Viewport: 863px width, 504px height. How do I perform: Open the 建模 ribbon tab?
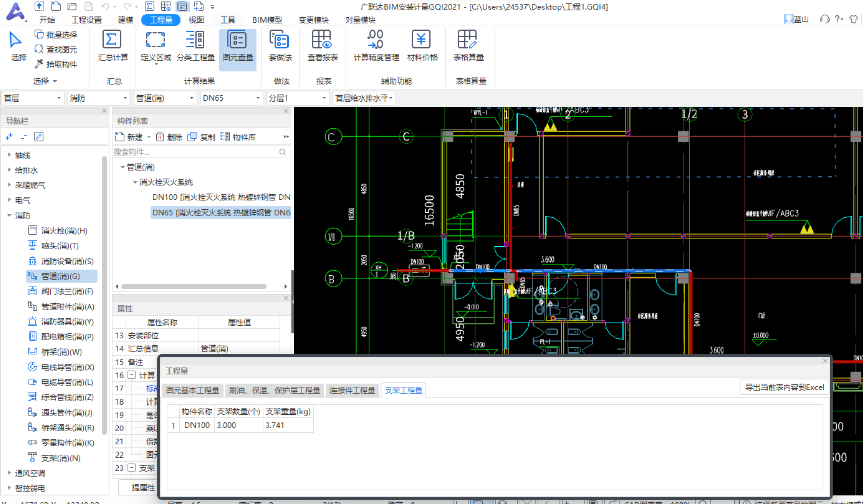(125, 20)
